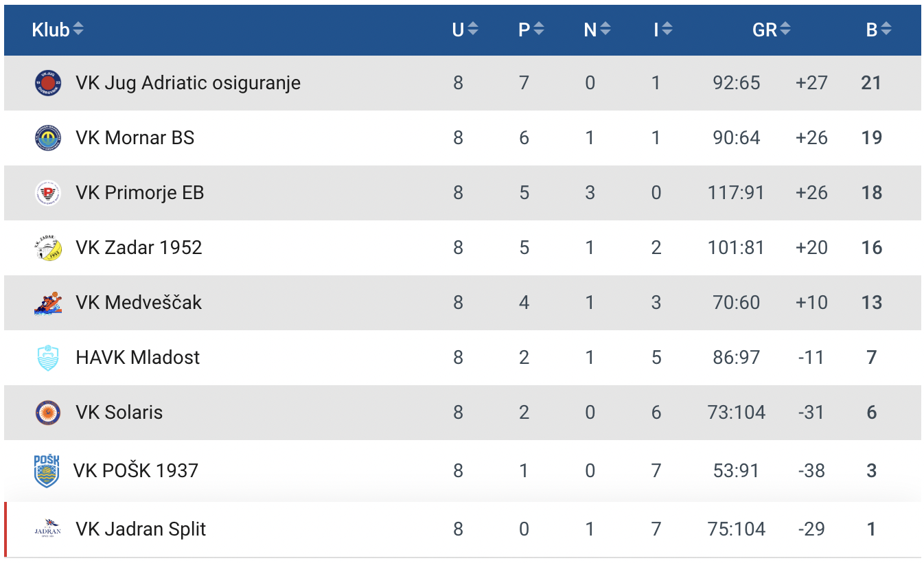924x563 pixels.
Task: Click the VK Medveščak club logo
Action: (x=48, y=303)
